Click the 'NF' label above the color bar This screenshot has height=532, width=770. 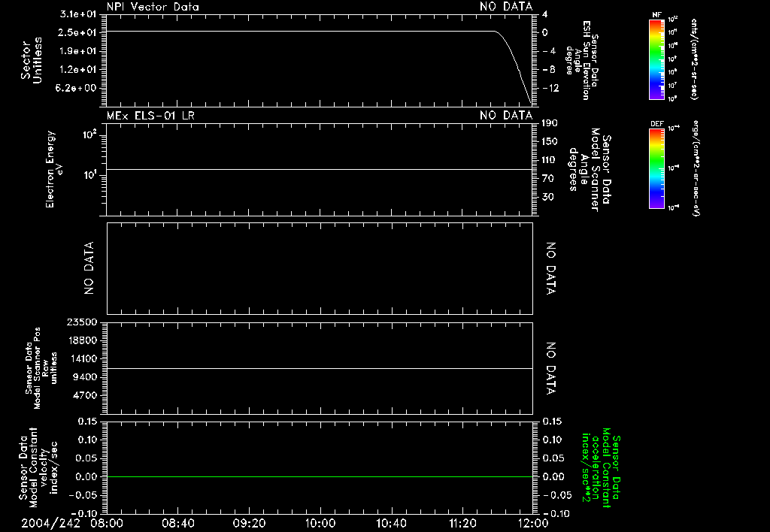[656, 15]
